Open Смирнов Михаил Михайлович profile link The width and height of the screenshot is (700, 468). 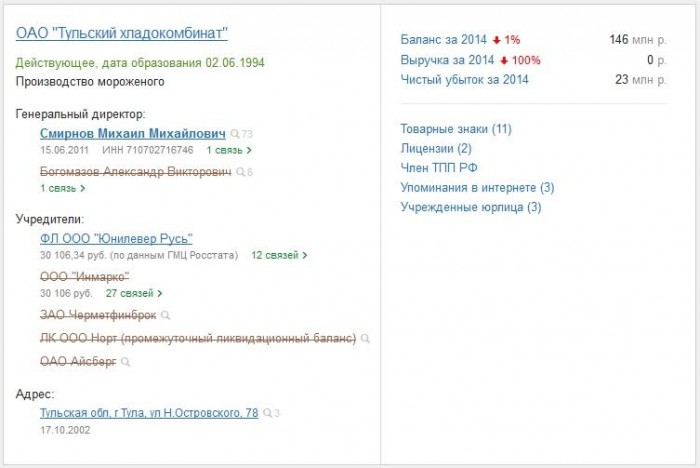click(133, 133)
